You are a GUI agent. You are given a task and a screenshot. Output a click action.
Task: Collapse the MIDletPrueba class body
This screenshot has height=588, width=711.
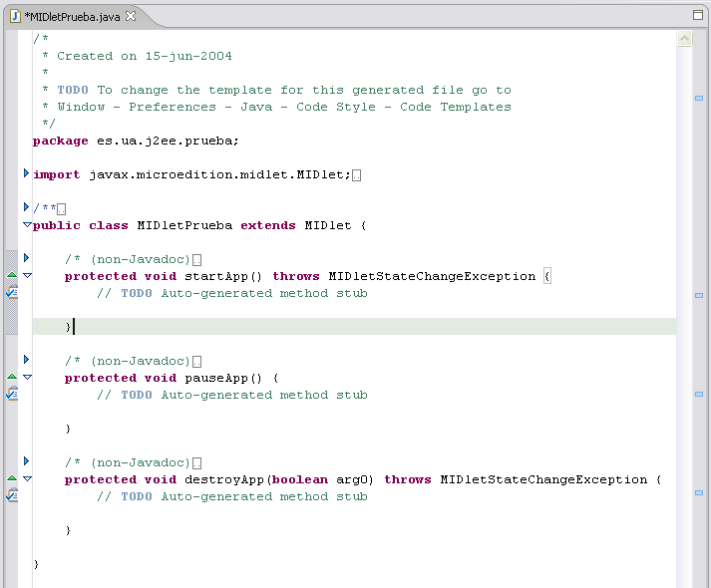coord(27,224)
